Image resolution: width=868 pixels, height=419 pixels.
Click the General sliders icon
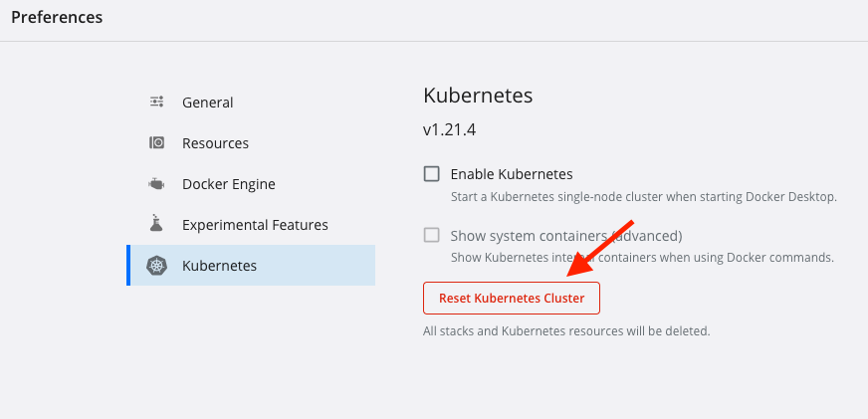pos(156,102)
